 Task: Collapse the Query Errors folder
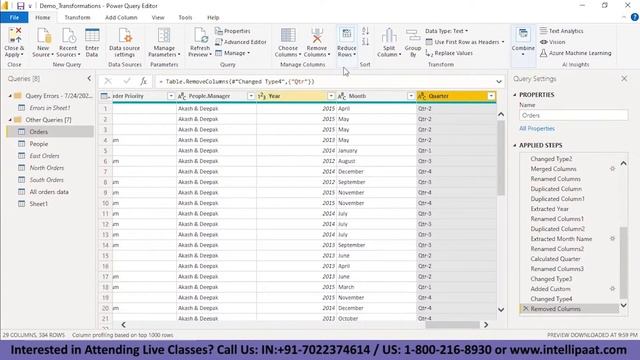10,96
